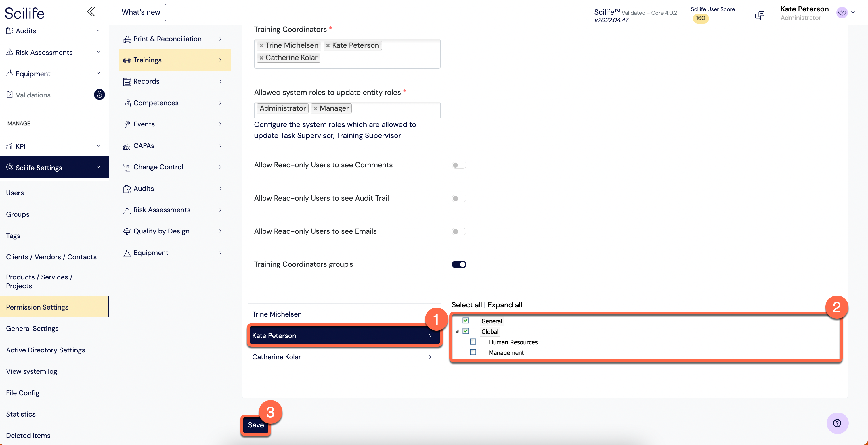The image size is (868, 445).
Task: Save the permission settings
Action: point(256,425)
